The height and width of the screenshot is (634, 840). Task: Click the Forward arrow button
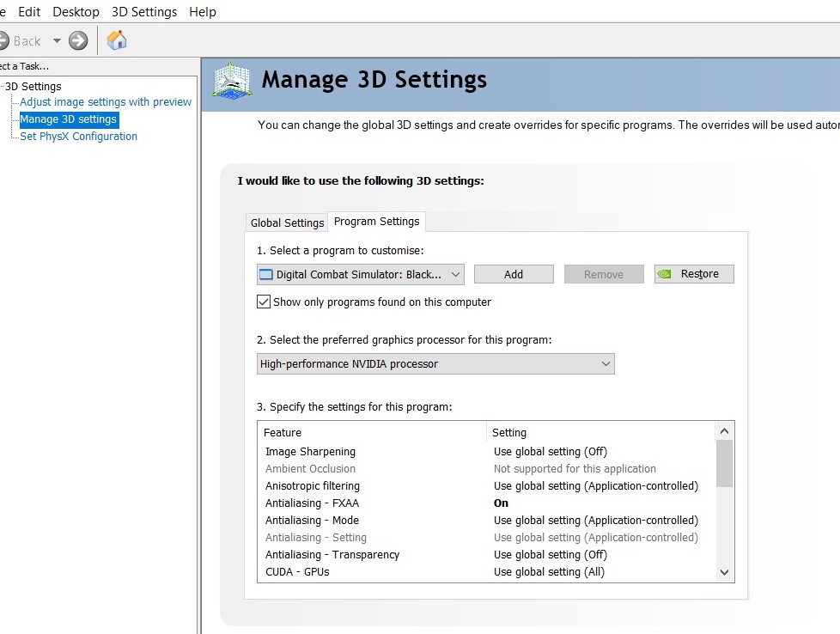tap(78, 40)
